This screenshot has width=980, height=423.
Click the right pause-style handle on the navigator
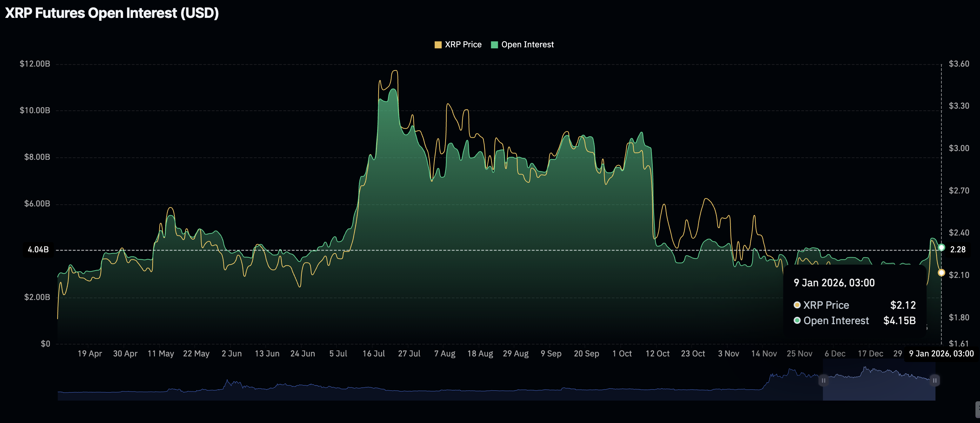pos(935,380)
